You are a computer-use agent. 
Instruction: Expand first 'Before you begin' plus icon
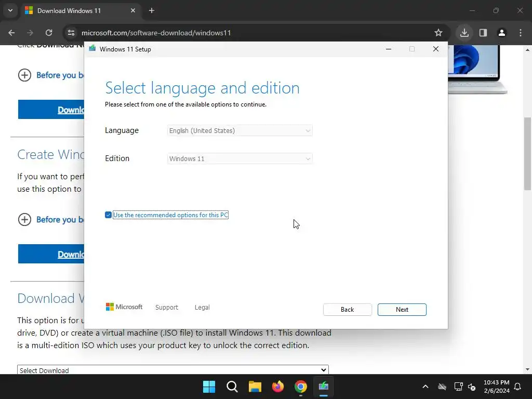tap(24, 75)
